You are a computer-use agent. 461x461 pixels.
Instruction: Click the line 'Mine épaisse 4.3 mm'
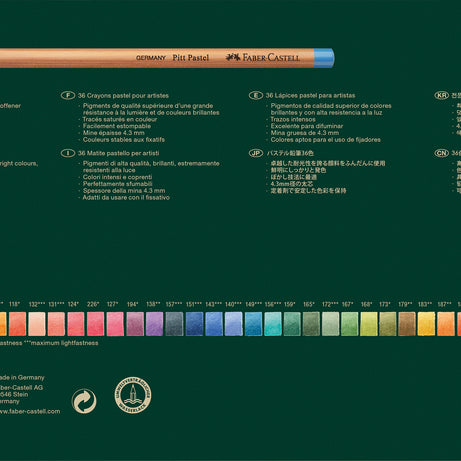click(x=114, y=133)
